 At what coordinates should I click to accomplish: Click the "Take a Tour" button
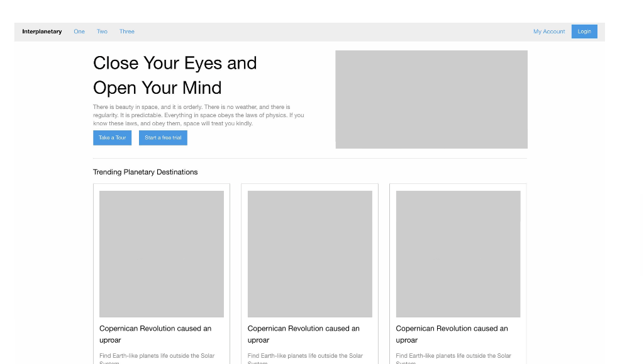pyautogui.click(x=112, y=137)
